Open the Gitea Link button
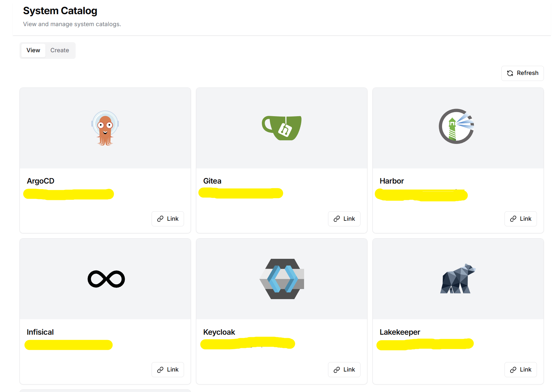This screenshot has height=392, width=559. pos(344,219)
